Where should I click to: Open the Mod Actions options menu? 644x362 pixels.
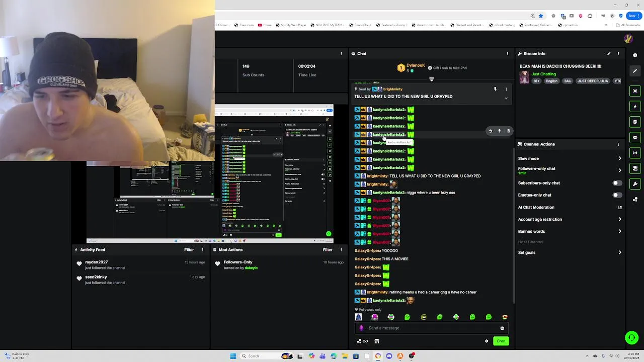coord(341,250)
